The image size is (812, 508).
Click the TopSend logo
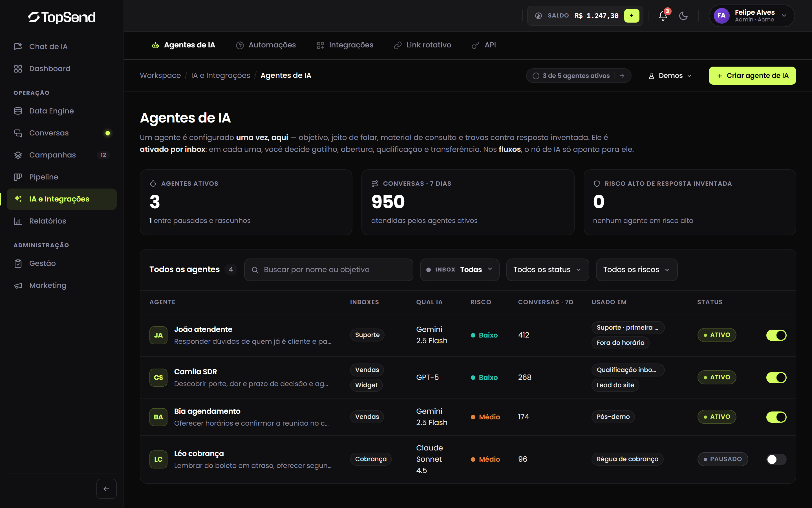coord(62,17)
